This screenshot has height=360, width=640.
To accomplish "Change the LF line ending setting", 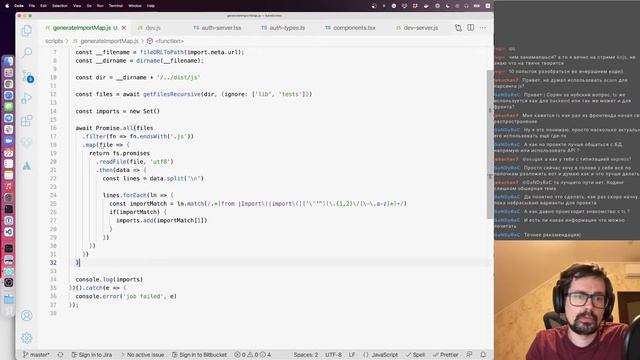I will (x=352, y=355).
